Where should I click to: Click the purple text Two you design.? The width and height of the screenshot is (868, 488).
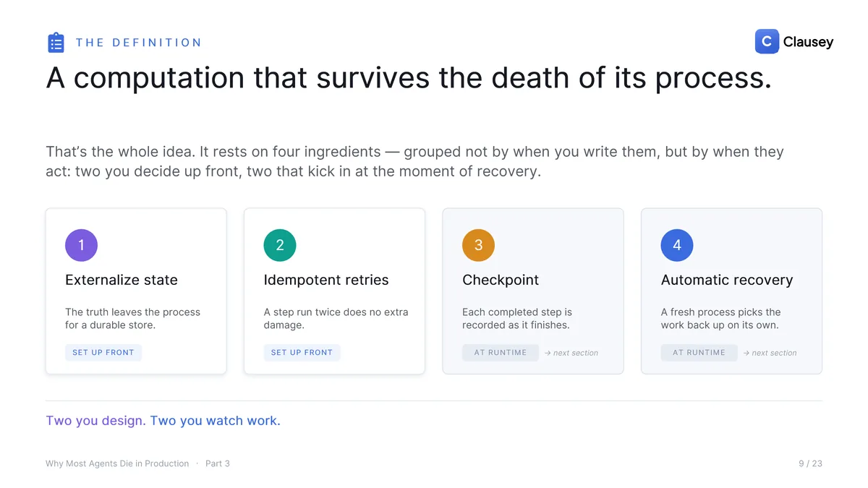[x=95, y=421]
